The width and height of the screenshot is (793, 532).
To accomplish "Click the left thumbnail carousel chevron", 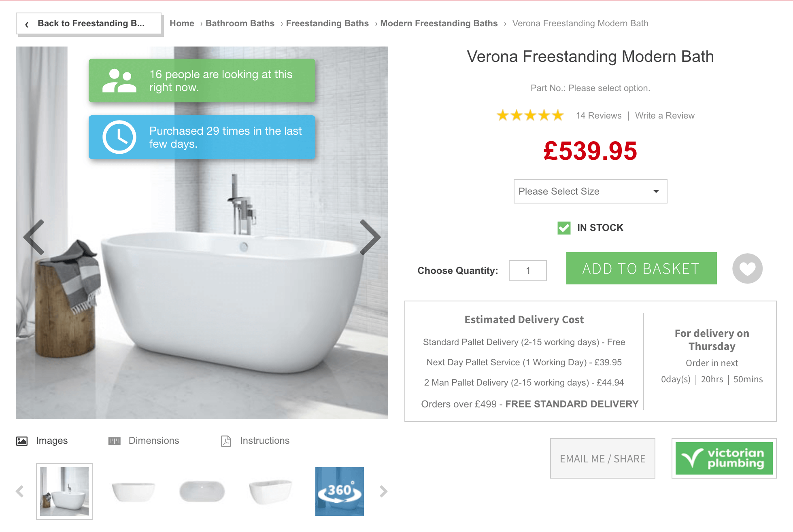I will tap(20, 492).
